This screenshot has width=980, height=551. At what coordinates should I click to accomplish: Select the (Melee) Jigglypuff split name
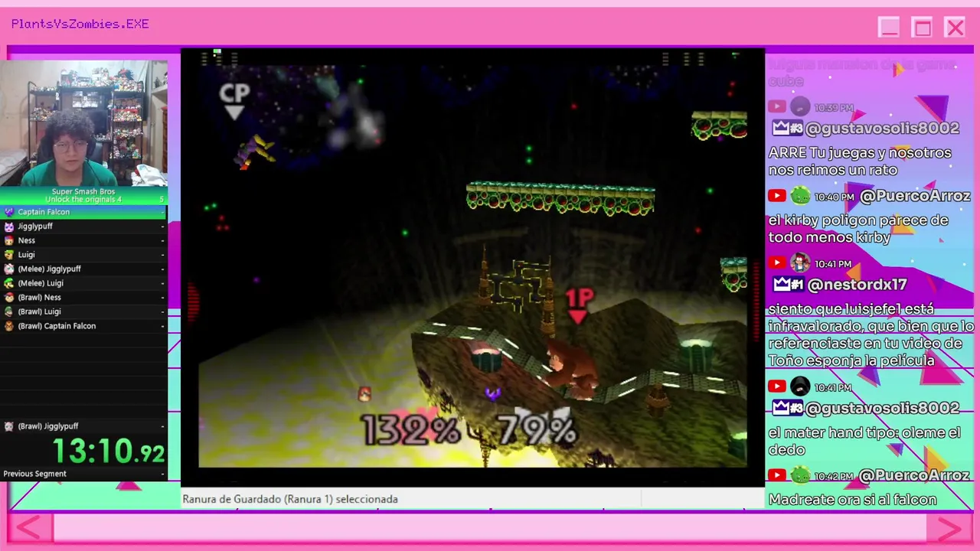[50, 269]
